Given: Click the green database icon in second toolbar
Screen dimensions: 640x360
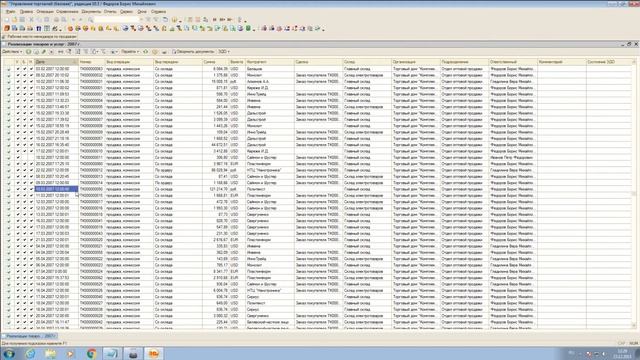Looking at the screenshot, I should [248, 29].
